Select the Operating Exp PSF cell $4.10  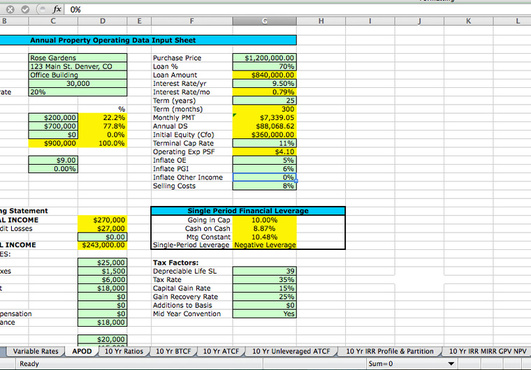tap(264, 152)
